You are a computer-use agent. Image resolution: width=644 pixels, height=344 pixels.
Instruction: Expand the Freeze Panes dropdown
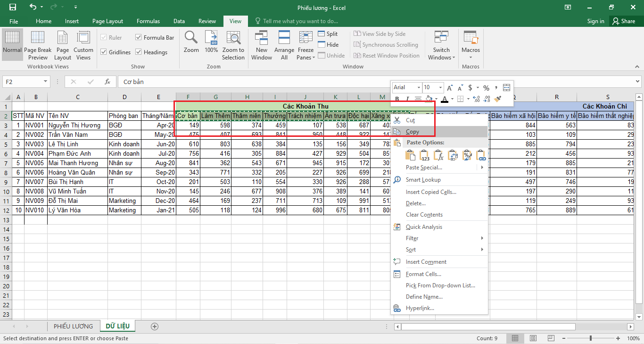pos(305,45)
